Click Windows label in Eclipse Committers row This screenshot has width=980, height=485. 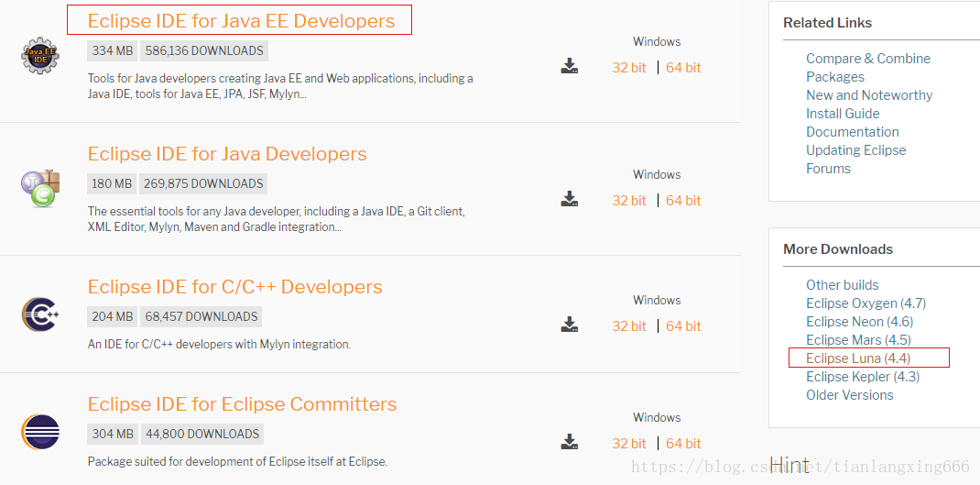[657, 417]
